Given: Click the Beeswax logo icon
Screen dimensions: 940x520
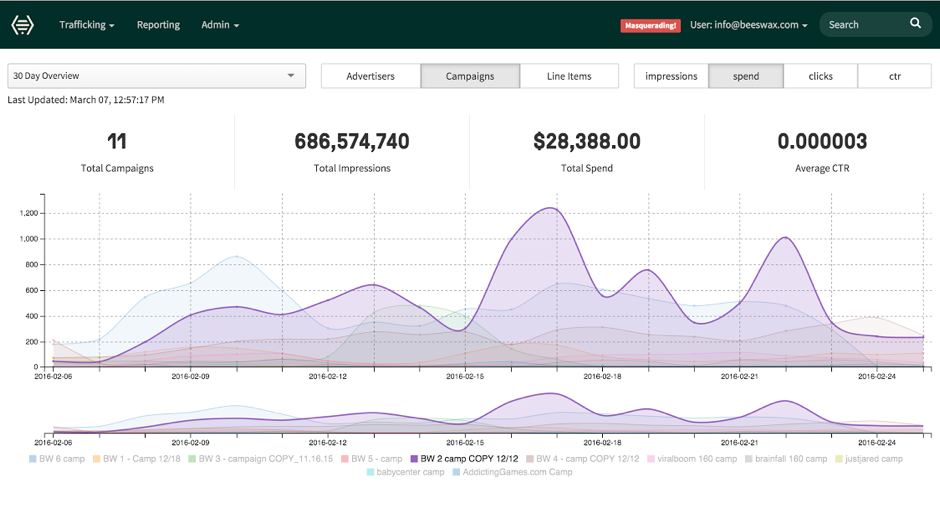Looking at the screenshot, I should coord(22,25).
